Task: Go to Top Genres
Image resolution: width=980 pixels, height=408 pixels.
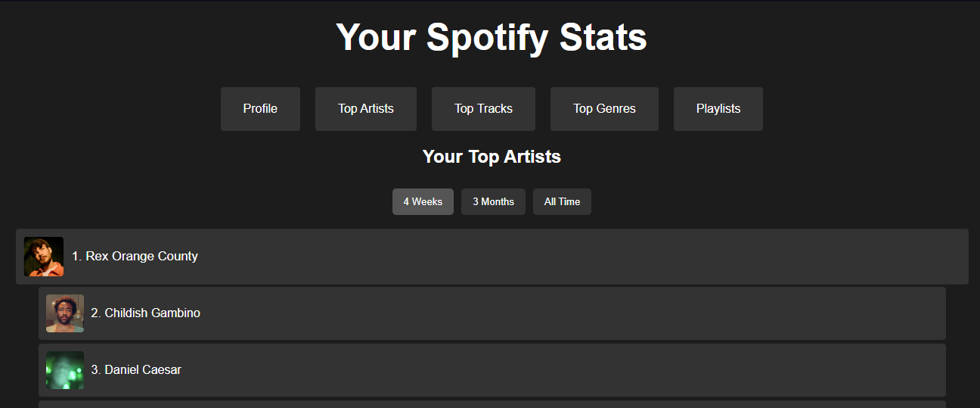Action: pos(604,109)
